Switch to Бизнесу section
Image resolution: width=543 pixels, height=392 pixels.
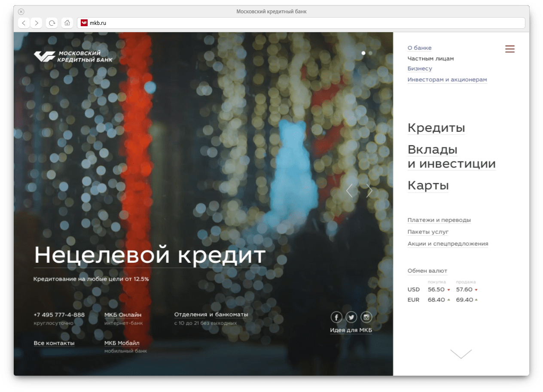click(420, 69)
